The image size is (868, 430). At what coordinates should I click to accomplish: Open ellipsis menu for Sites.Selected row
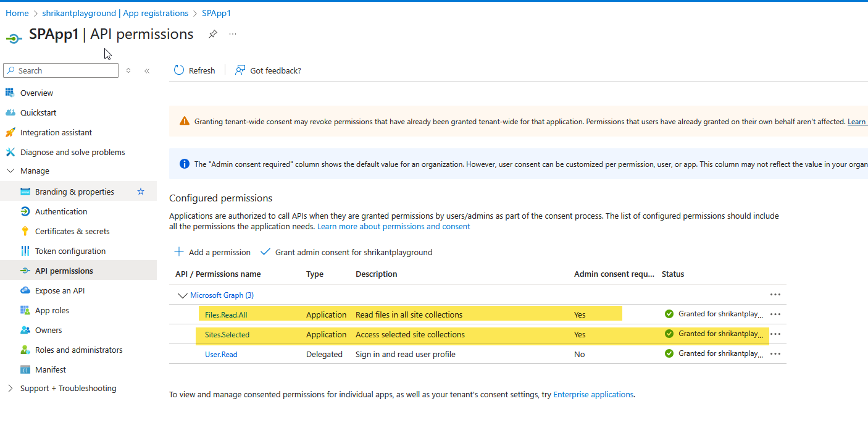pos(775,334)
